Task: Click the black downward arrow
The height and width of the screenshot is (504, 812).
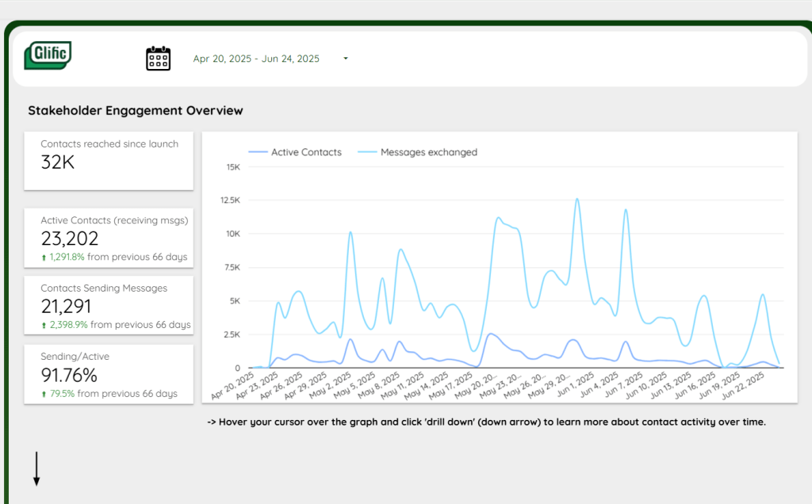Action: 36,469
